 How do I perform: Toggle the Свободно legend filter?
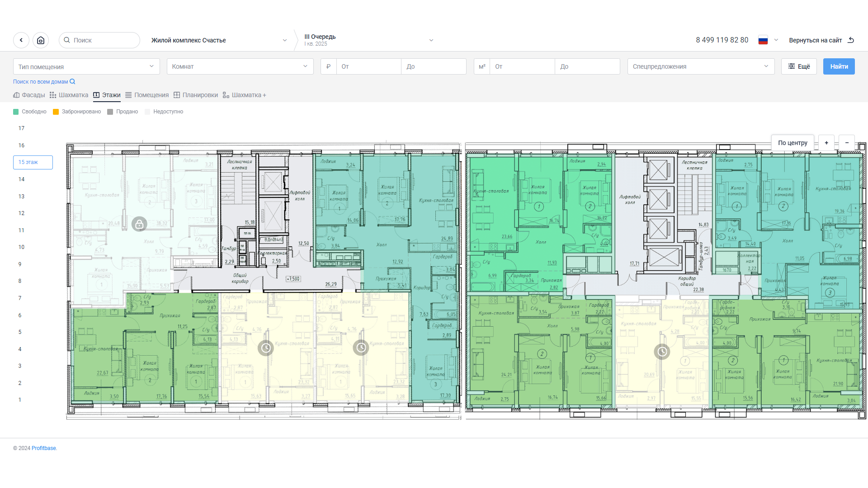30,112
